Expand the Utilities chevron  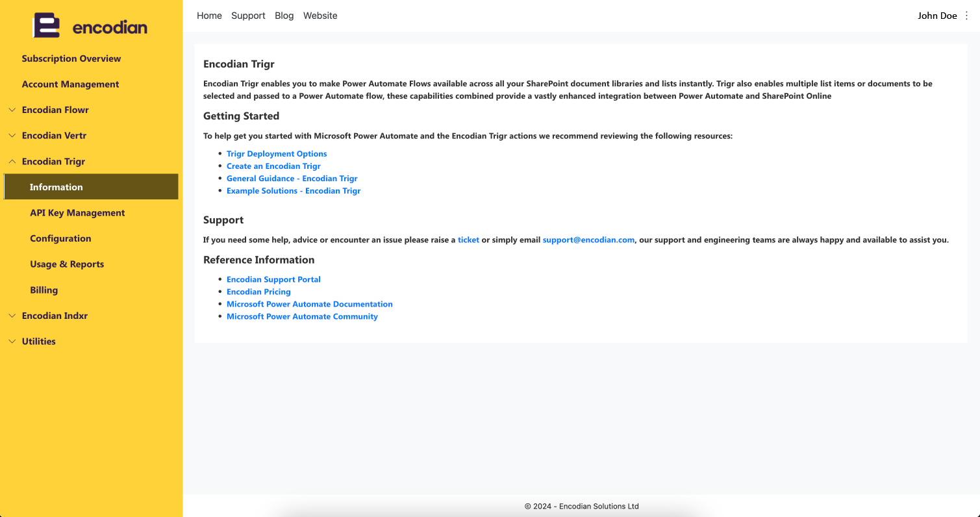[12, 342]
